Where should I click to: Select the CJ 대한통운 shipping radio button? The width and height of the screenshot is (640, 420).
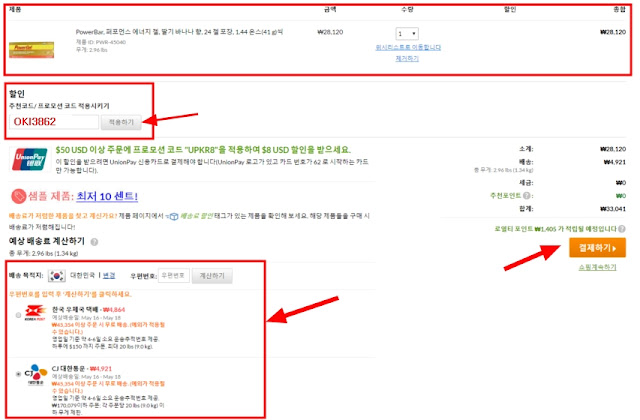(x=18, y=374)
